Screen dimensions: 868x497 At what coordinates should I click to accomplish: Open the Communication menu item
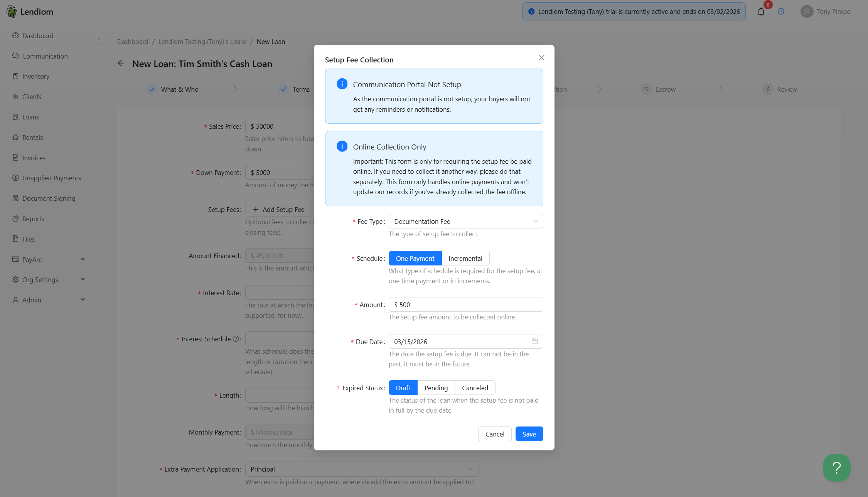(x=49, y=56)
